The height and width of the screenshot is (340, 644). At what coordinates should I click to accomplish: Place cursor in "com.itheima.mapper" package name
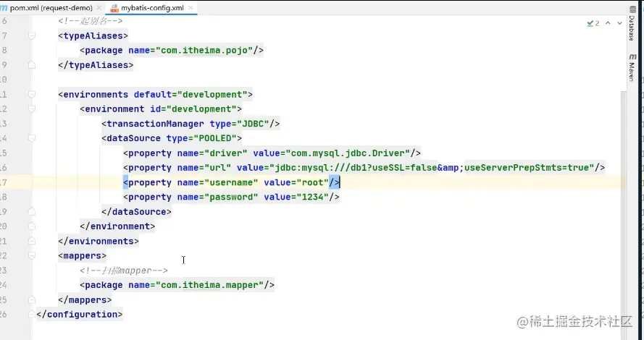[x=209, y=285]
